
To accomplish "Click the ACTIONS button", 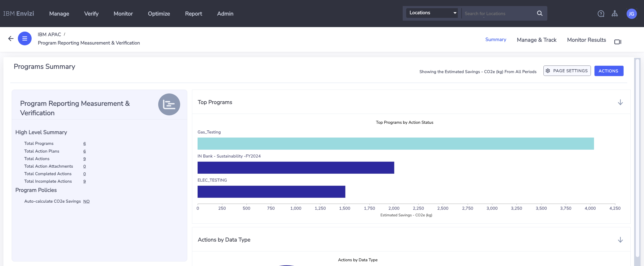I will tap(608, 71).
